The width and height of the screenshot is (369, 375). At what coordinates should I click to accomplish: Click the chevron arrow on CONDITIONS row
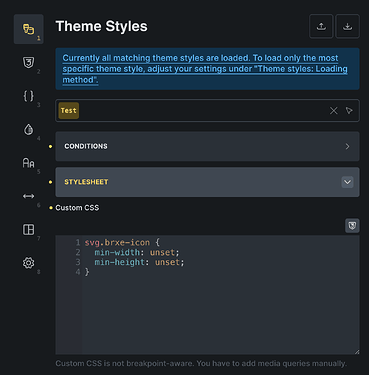click(347, 146)
